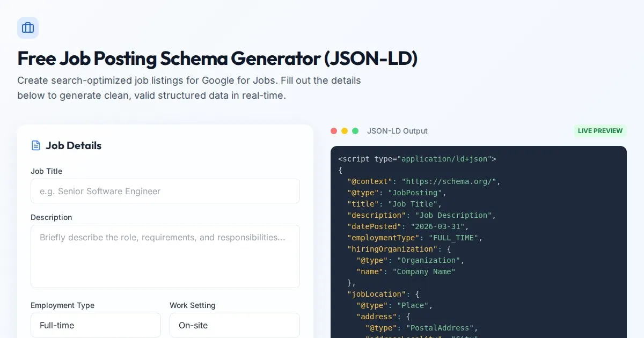Viewport: 644px width, 338px height.
Task: Click the JSON-LD Output label
Action: tap(397, 131)
